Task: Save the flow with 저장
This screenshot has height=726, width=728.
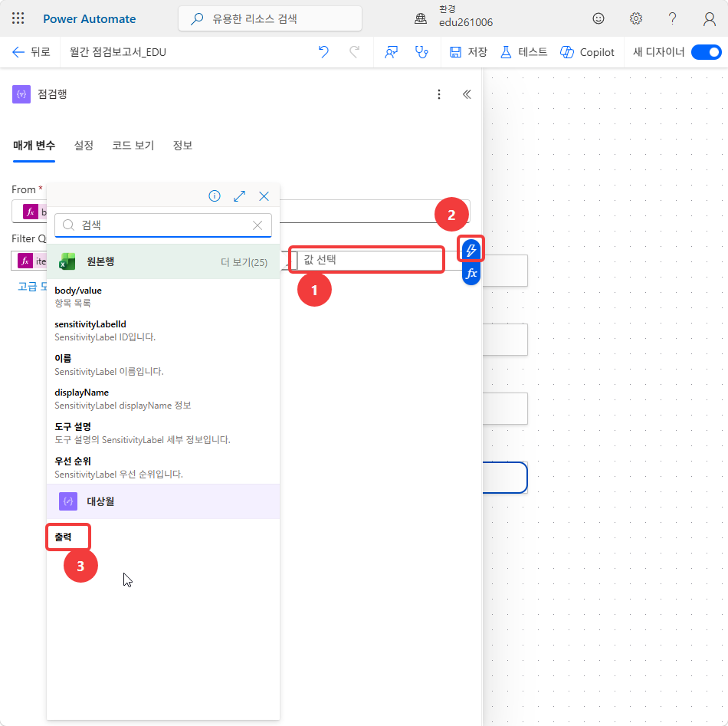Action: click(468, 52)
